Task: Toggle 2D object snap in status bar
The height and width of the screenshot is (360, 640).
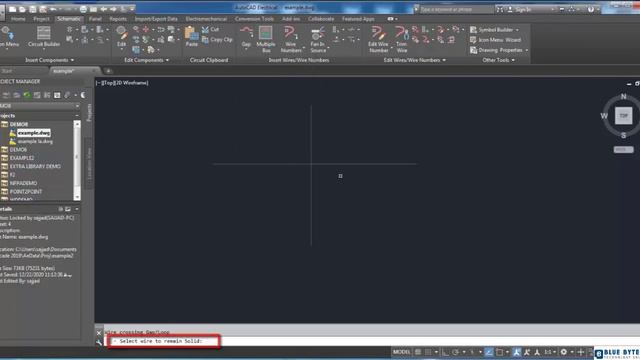Action: point(500,352)
